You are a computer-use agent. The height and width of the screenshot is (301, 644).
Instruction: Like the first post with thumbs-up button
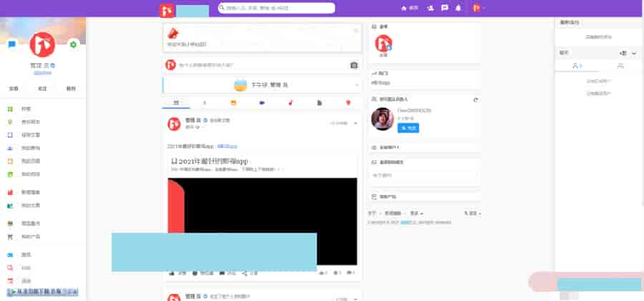(x=177, y=273)
